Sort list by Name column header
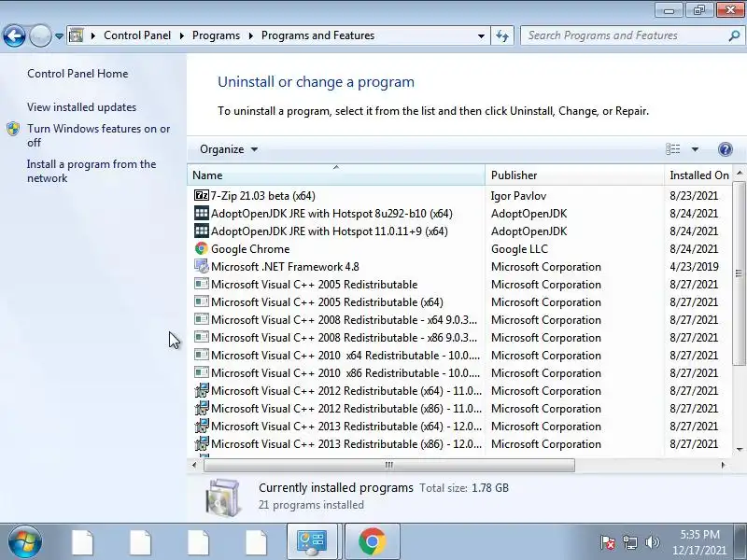Viewport: 747px width, 560px height. click(x=336, y=175)
